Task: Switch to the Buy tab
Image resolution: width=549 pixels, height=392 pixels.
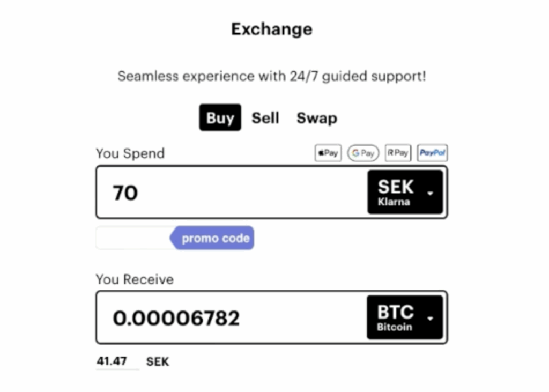Action: tap(220, 118)
